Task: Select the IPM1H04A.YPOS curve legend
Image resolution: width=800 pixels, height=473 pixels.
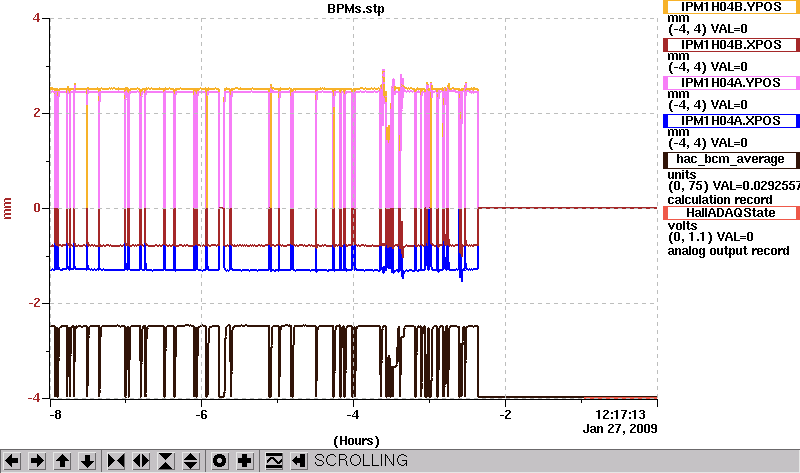Action: click(x=731, y=83)
